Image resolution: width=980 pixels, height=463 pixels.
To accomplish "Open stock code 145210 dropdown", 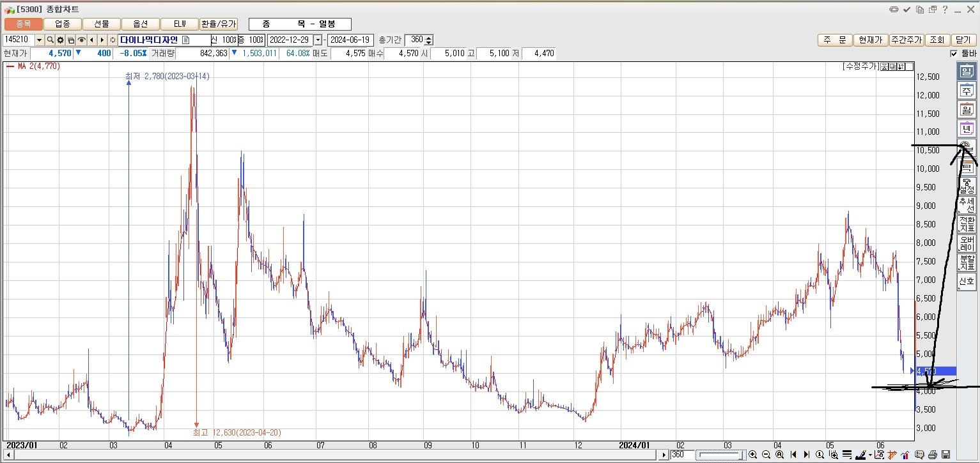I will click(x=39, y=40).
